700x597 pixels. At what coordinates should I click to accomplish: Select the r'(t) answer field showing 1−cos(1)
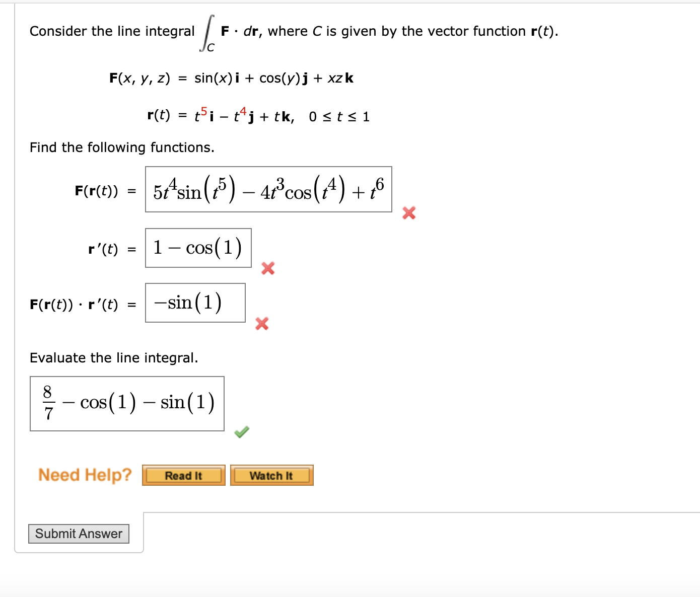(x=198, y=248)
